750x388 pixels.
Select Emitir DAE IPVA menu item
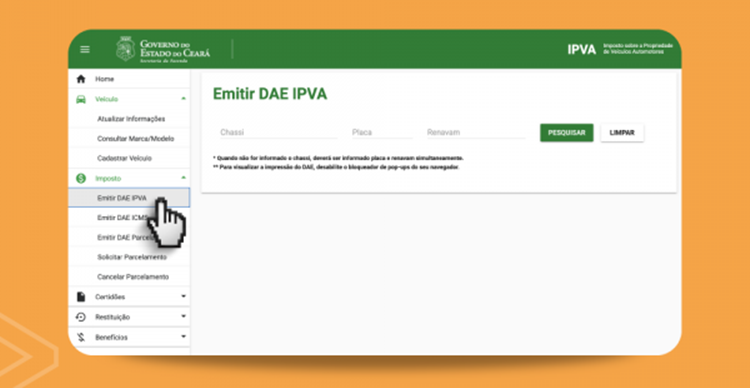[x=129, y=198]
